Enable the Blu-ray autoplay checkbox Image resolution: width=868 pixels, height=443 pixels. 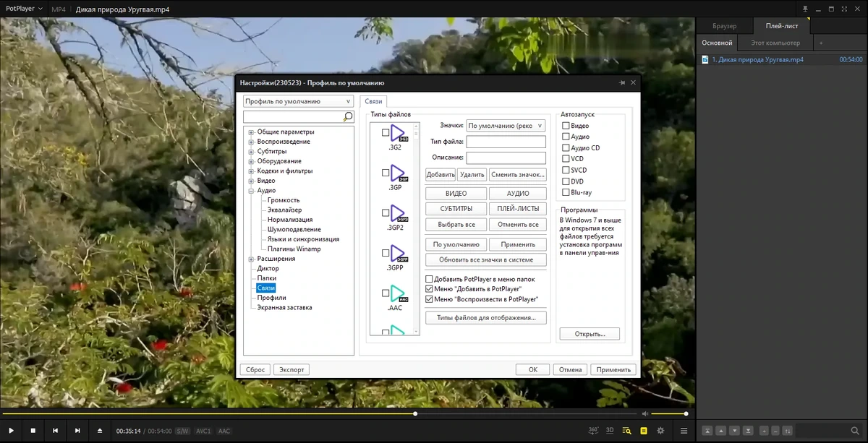point(566,193)
